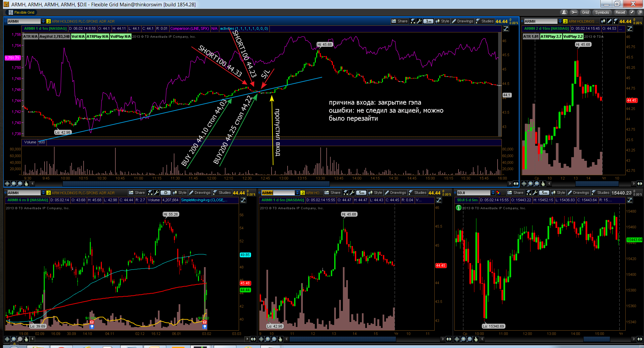Toggle the link color 2 box in the ARMH 5m chart

(302, 193)
